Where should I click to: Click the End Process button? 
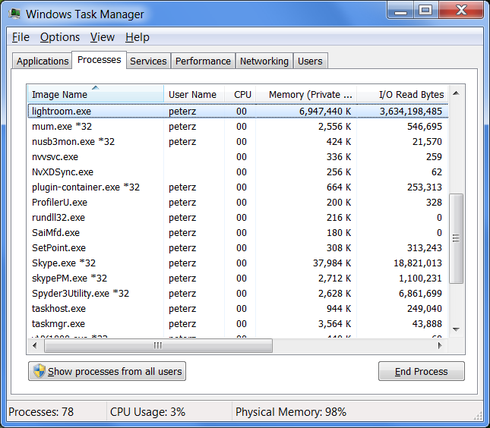(x=421, y=371)
